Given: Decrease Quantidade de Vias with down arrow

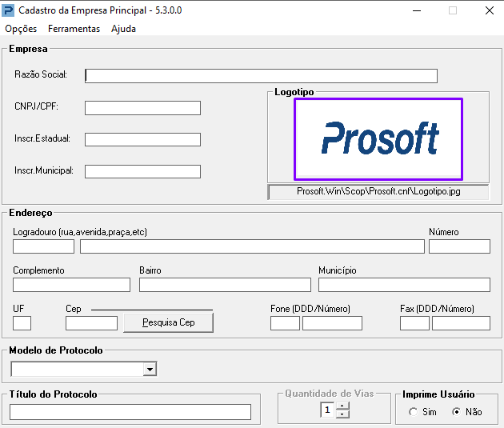Looking at the screenshot, I should [342, 414].
